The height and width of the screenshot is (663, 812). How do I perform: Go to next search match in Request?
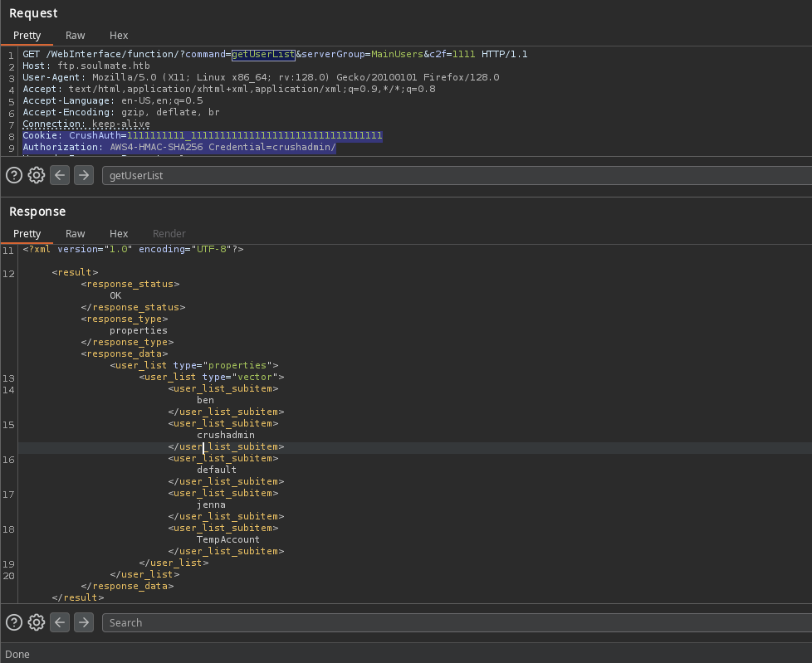tap(84, 175)
